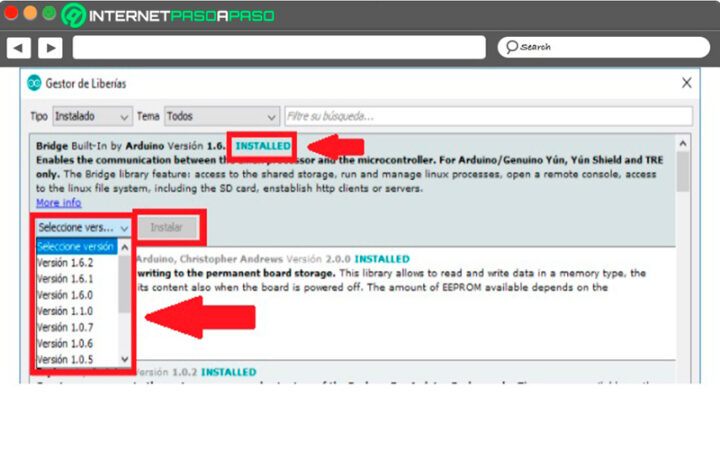Open the Tipo dropdown showing Instalado

click(91, 116)
